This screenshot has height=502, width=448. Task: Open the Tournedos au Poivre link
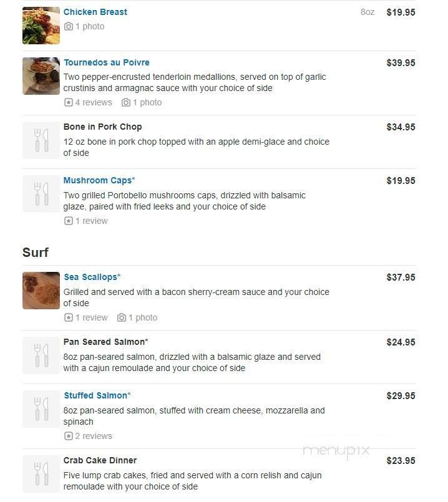[x=107, y=62]
